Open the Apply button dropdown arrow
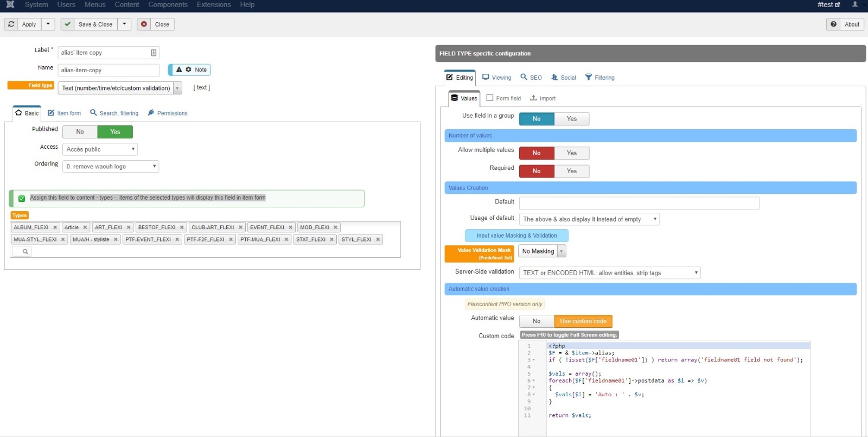868x437 pixels. pyautogui.click(x=48, y=24)
